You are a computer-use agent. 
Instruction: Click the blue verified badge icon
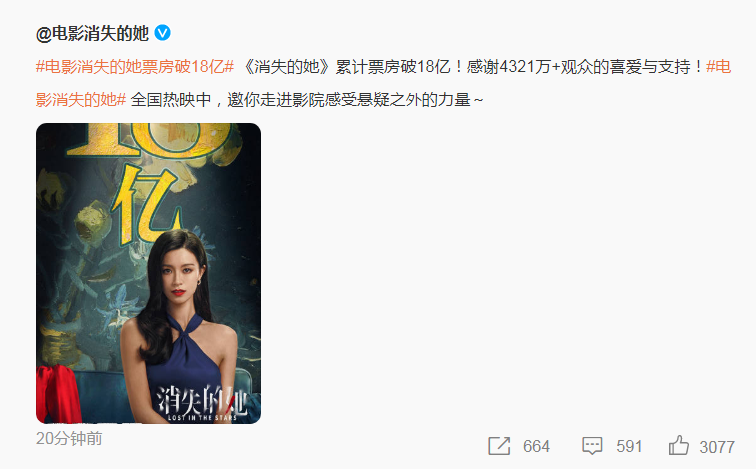pyautogui.click(x=162, y=33)
